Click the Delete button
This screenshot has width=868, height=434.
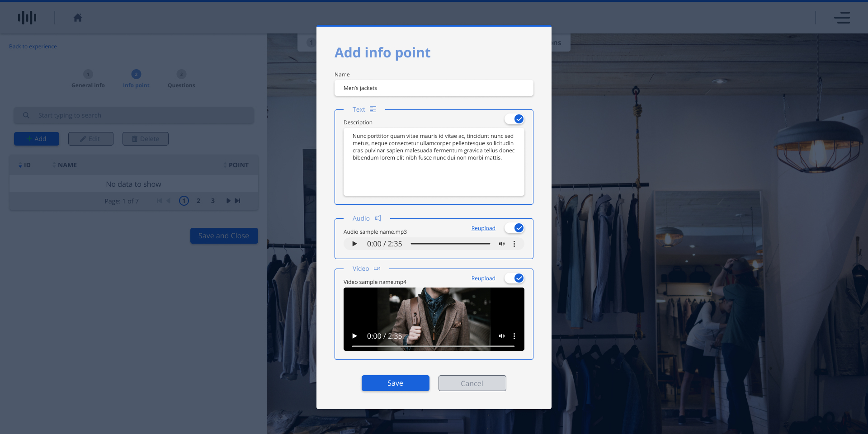point(146,139)
